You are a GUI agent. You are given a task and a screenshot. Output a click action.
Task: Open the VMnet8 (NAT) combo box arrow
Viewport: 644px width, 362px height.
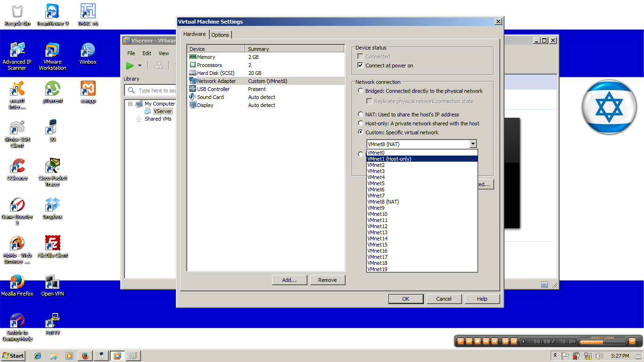point(473,144)
